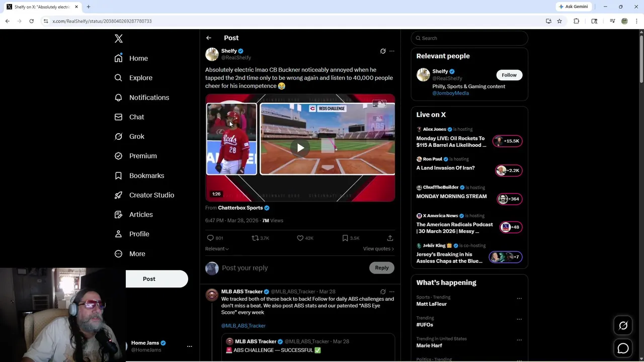The width and height of the screenshot is (644, 362).
Task: Open View quotes link
Action: (378, 249)
